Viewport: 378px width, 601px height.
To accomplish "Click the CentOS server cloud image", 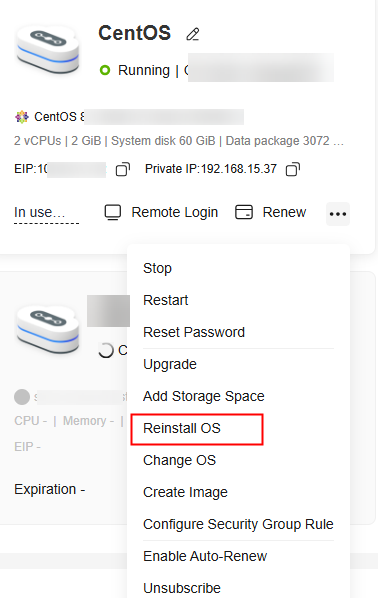I will [x=48, y=49].
